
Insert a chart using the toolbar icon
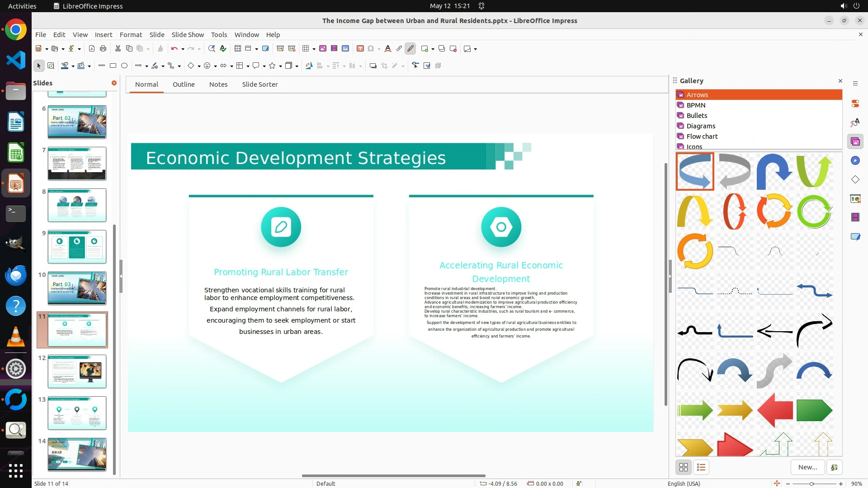(345, 49)
